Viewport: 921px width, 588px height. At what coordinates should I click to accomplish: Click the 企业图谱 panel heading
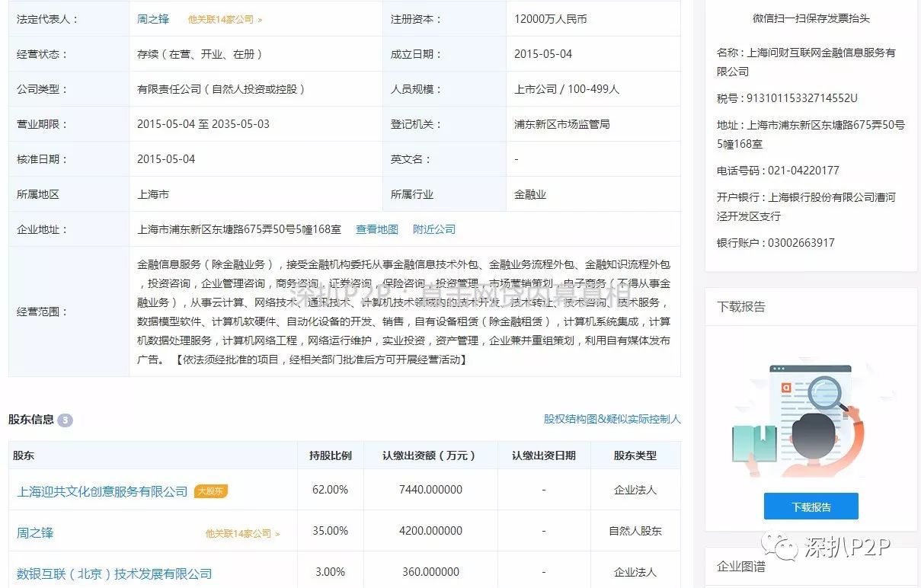(x=741, y=567)
